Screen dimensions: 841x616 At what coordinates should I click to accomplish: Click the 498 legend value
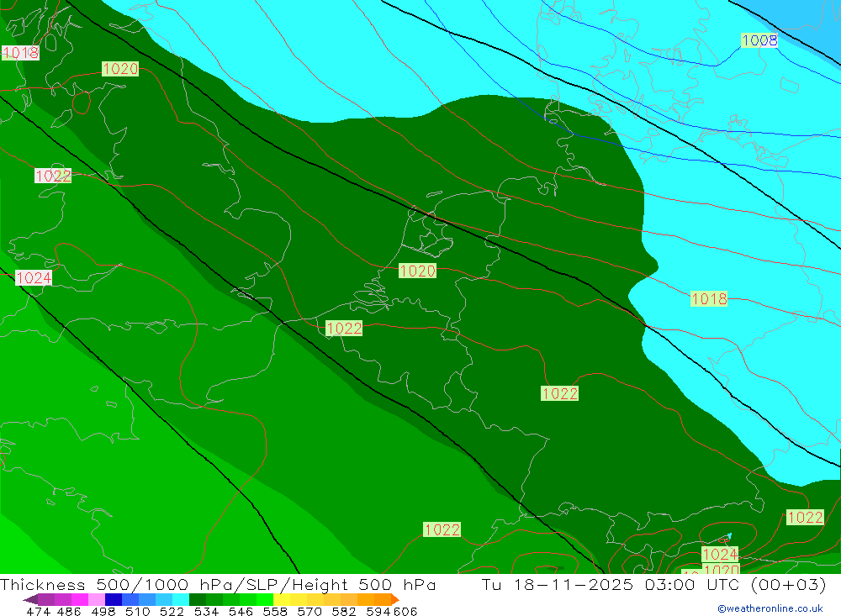[x=103, y=612]
